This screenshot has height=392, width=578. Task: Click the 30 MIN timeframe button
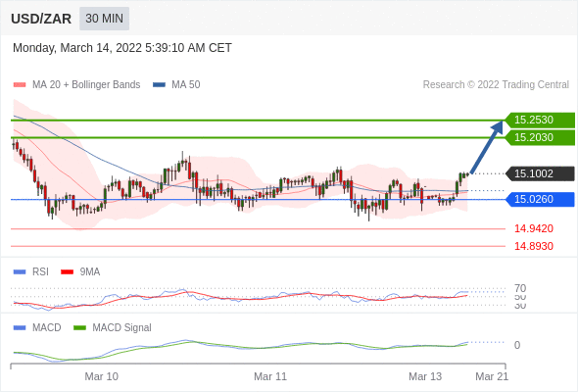(x=104, y=19)
